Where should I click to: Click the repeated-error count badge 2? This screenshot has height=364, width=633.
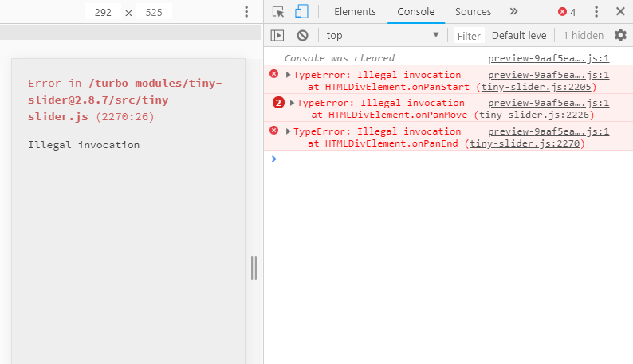click(x=278, y=103)
